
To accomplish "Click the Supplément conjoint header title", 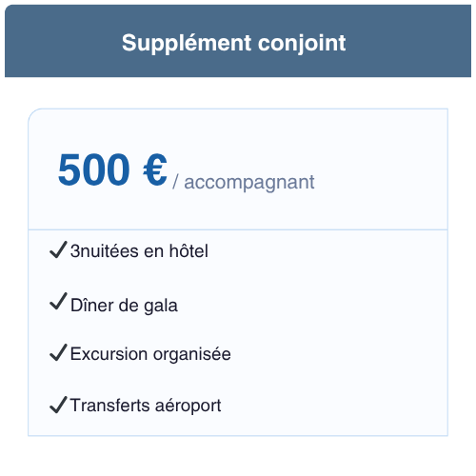I will (234, 43).
